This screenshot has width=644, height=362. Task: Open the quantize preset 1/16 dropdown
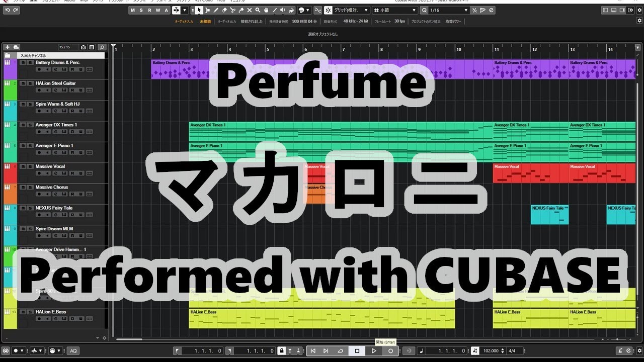point(449,10)
